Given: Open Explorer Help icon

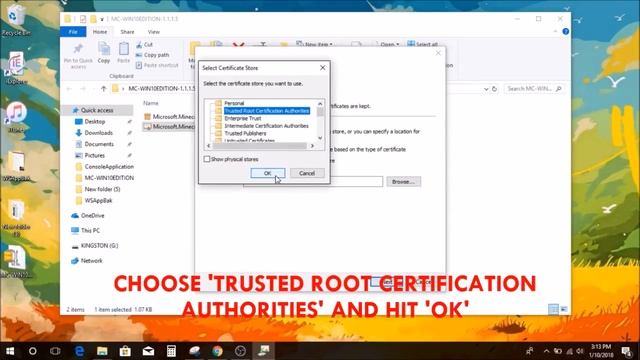Looking at the screenshot, I should click(x=565, y=31).
